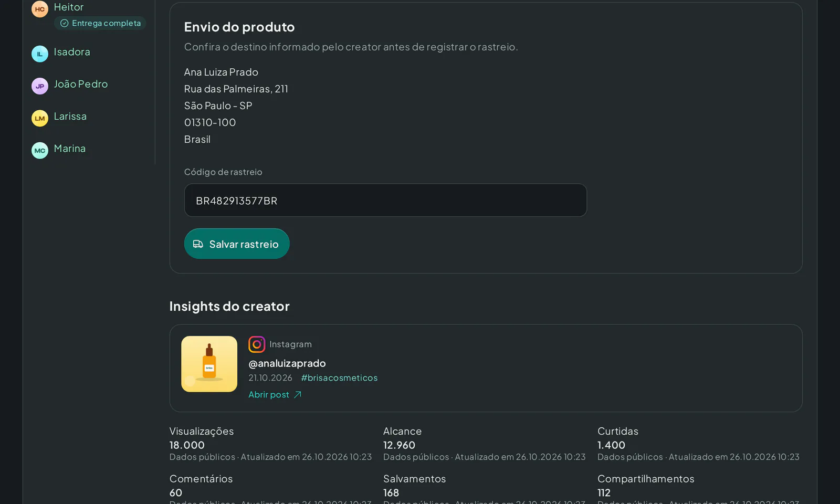Click João Pedro's JP avatar icon
This screenshot has height=504, width=840.
(40, 86)
